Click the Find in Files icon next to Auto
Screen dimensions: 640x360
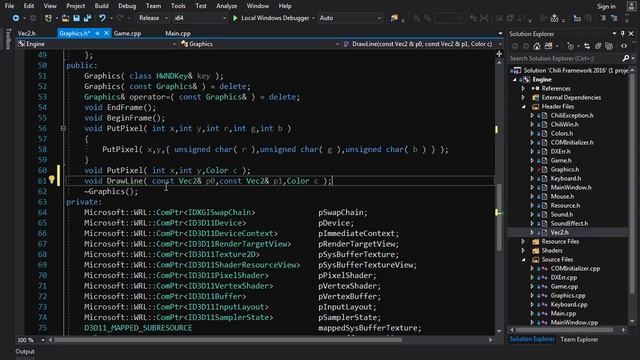[x=394, y=18]
